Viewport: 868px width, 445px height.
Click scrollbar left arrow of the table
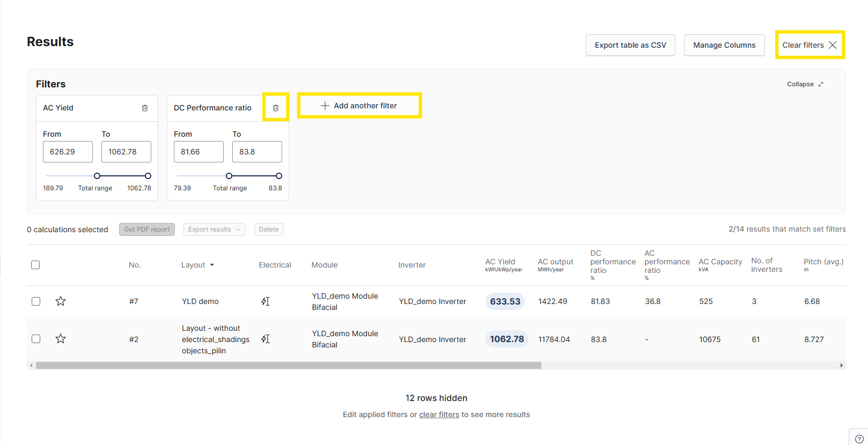pos(31,365)
